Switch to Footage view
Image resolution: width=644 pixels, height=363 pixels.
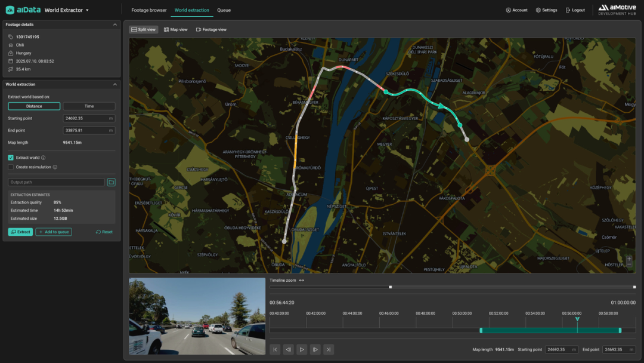pyautogui.click(x=212, y=30)
